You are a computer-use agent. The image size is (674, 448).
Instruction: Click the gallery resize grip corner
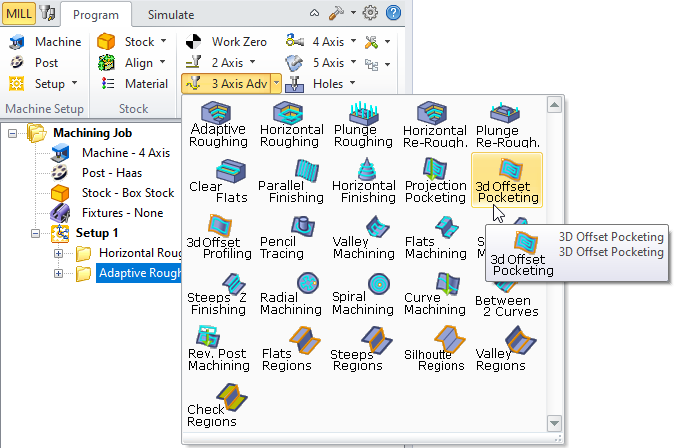point(558,438)
